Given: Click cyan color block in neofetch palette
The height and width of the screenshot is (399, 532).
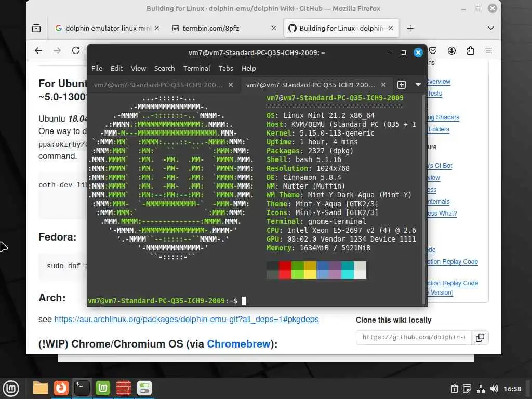Looking at the screenshot, I should (x=348, y=274).
